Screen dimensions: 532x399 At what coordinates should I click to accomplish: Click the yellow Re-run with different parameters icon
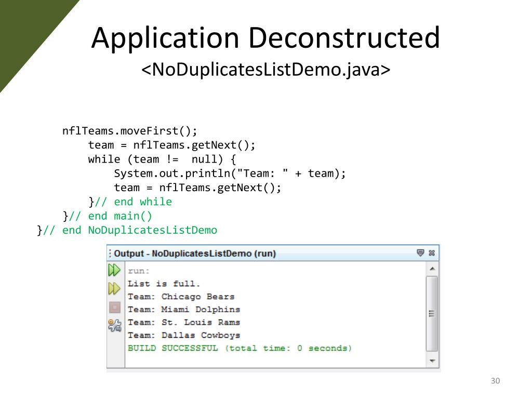114,289
